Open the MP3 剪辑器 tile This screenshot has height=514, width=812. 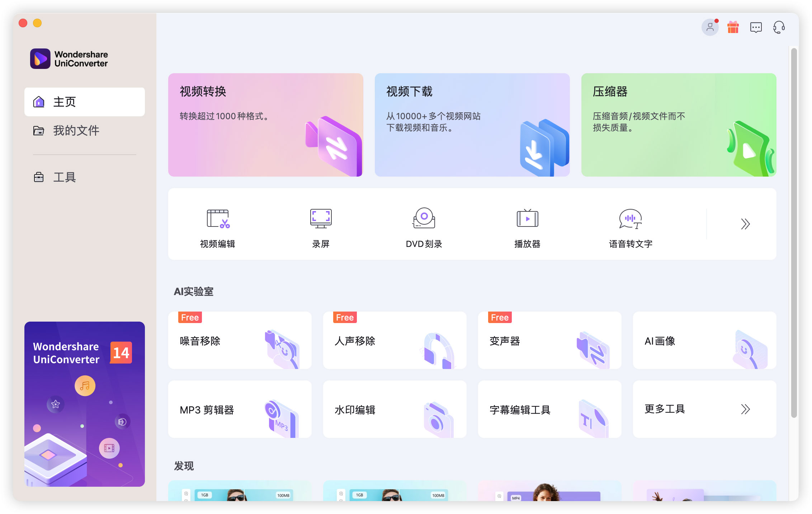coord(240,409)
